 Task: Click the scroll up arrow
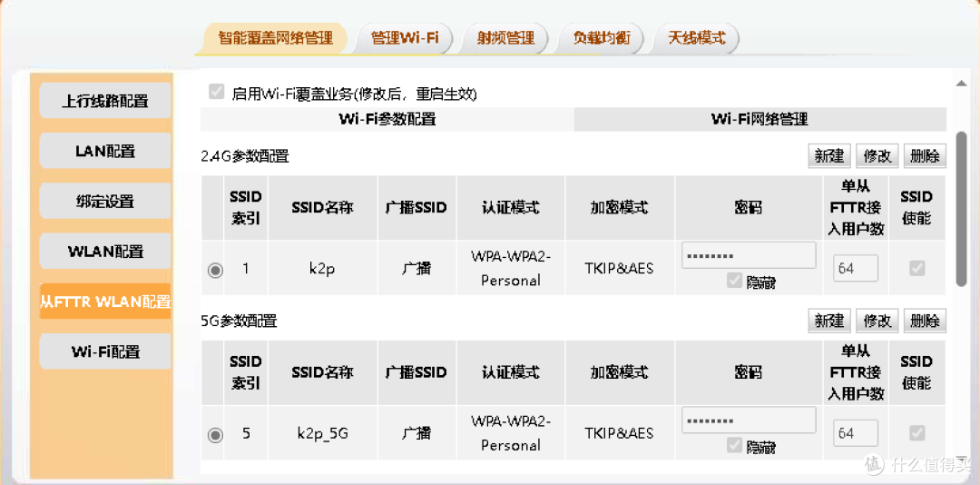[961, 83]
